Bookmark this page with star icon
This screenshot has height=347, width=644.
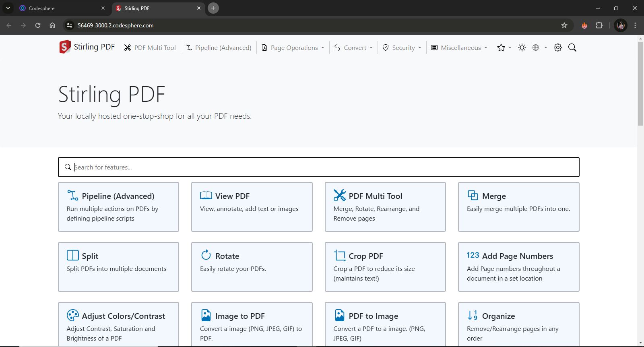[x=564, y=25]
